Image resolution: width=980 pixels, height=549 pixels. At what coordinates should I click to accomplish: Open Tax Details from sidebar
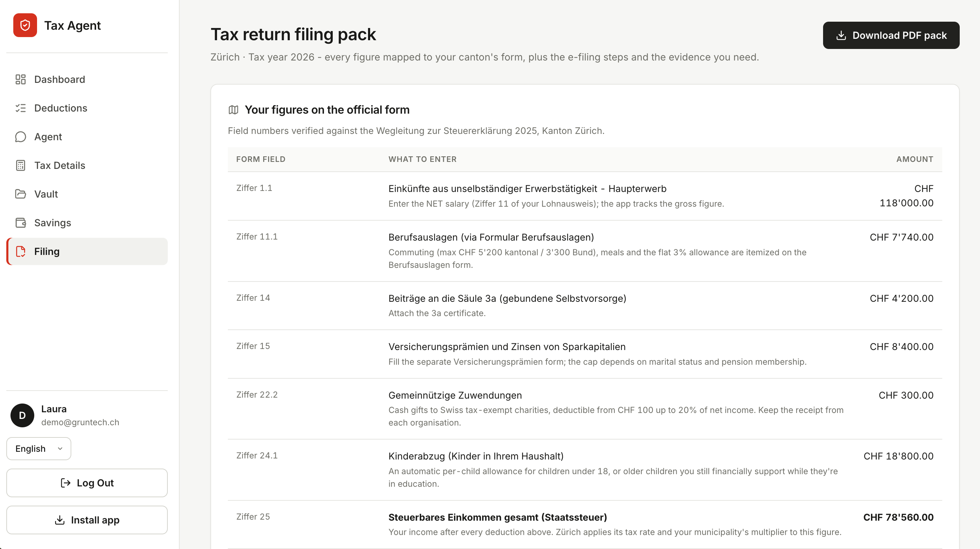[x=87, y=165]
